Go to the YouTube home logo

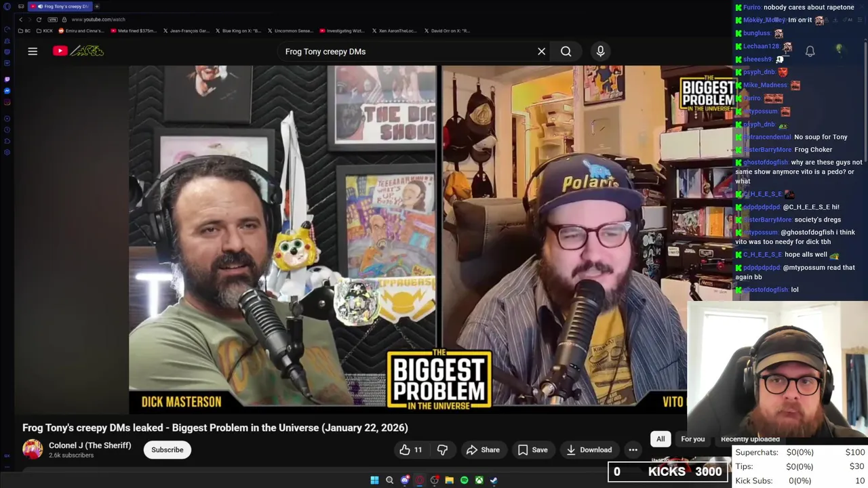pyautogui.click(x=78, y=51)
